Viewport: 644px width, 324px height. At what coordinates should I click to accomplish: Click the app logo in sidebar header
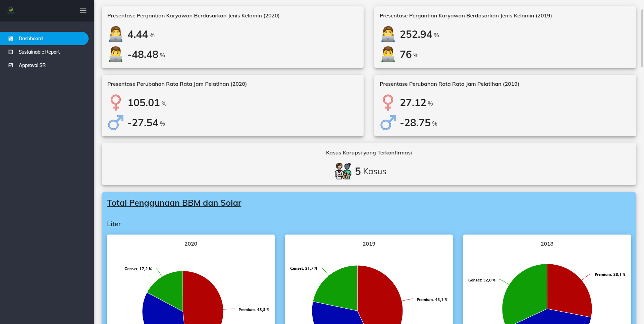(11, 11)
